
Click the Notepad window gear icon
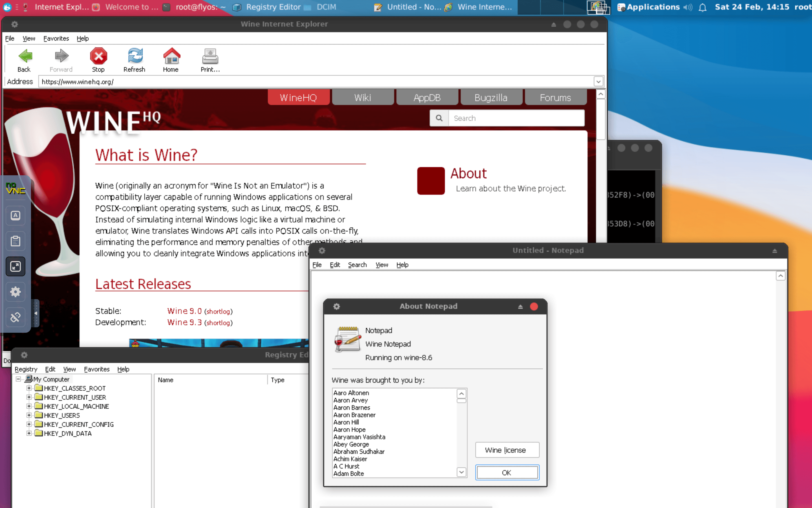pos(322,251)
